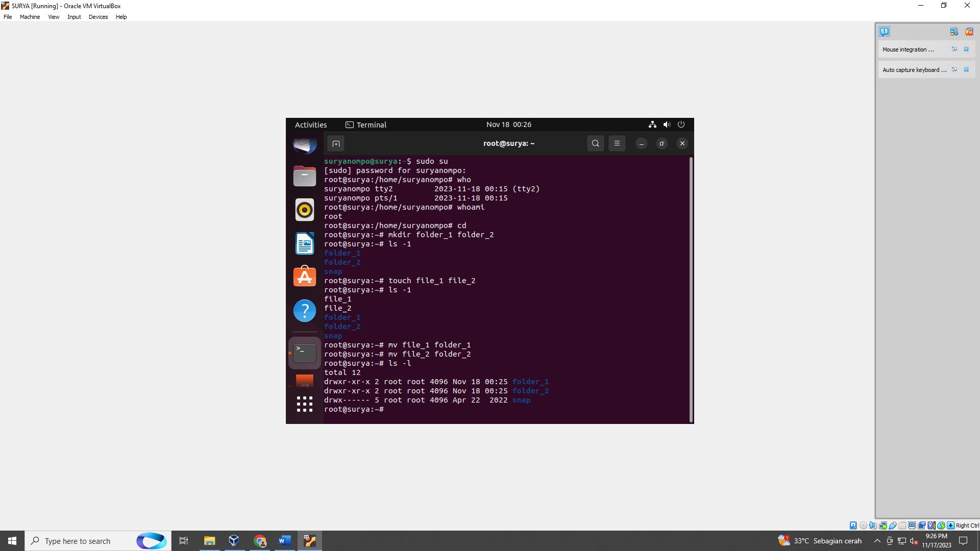This screenshot has width=980, height=551.
Task: Open the Windows notification center
Action: click(x=963, y=541)
